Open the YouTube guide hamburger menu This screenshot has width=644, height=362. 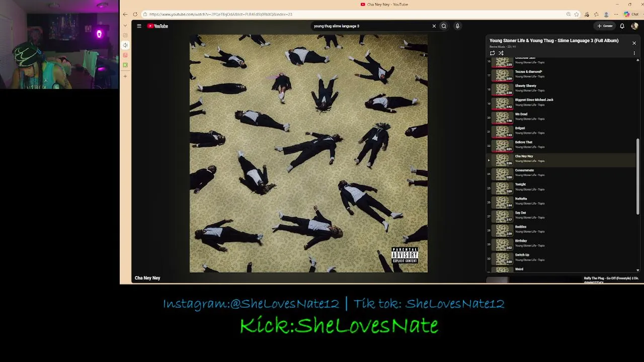click(139, 26)
